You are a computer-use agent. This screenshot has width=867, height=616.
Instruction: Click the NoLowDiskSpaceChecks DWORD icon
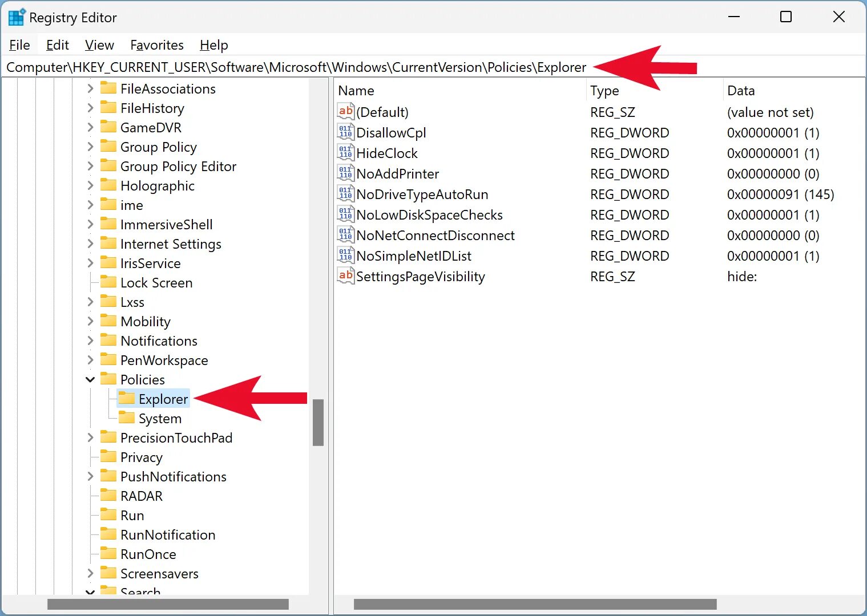tap(345, 214)
